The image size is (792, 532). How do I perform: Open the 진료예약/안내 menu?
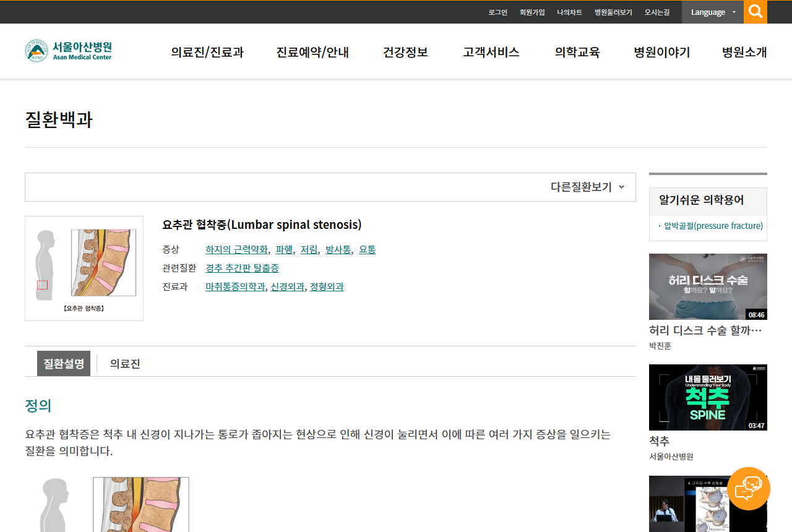312,52
